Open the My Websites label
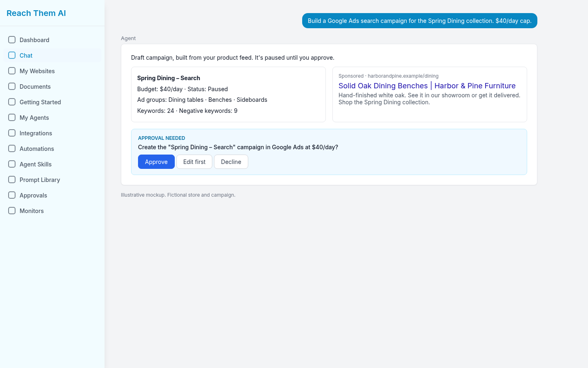Viewport: 588px width, 368px height. (37, 71)
